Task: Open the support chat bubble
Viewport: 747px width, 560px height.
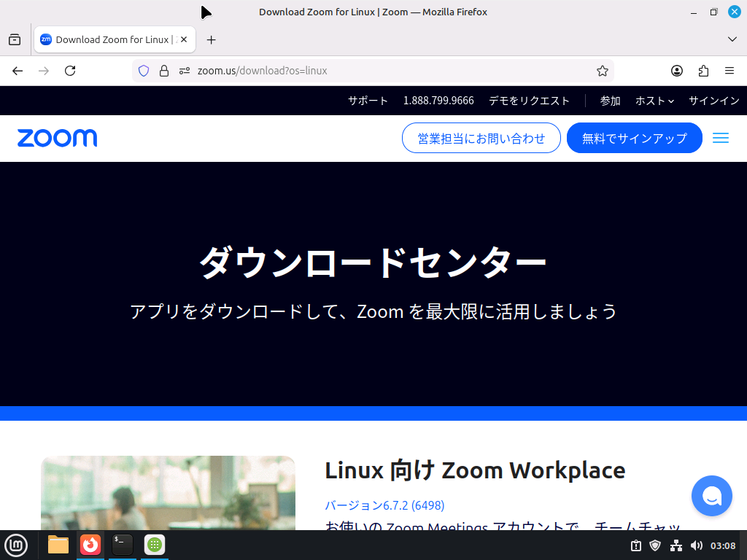Action: pyautogui.click(x=711, y=496)
